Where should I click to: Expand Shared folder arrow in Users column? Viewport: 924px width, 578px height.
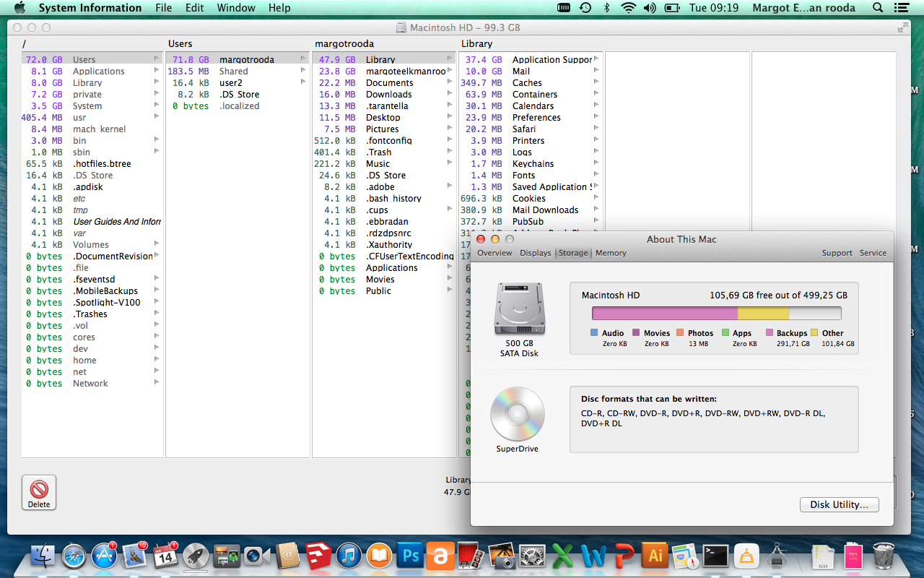coord(303,71)
